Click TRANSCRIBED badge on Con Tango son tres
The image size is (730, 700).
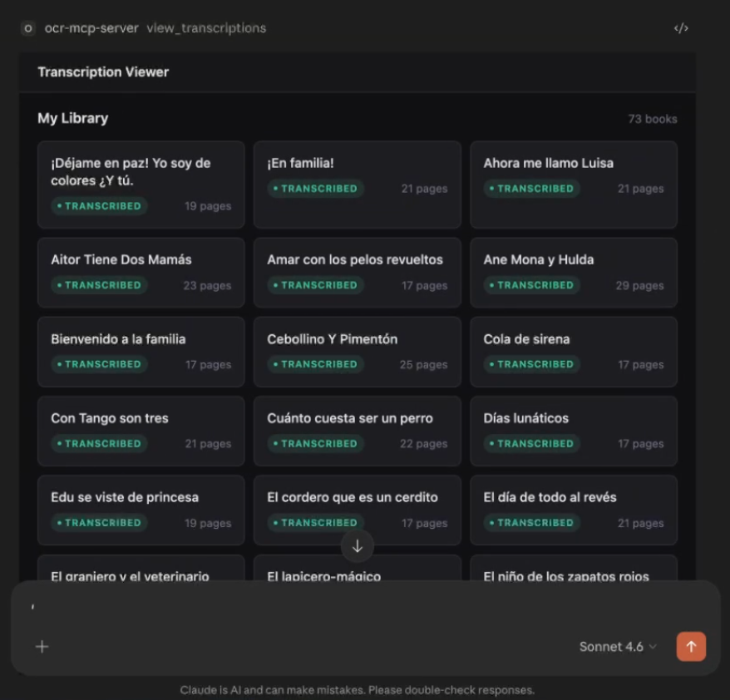coord(99,444)
